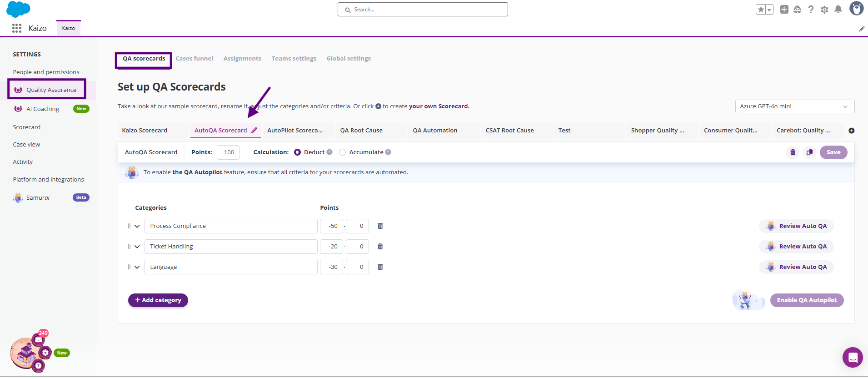Delete the Language category
The height and width of the screenshot is (379, 868).
click(380, 267)
